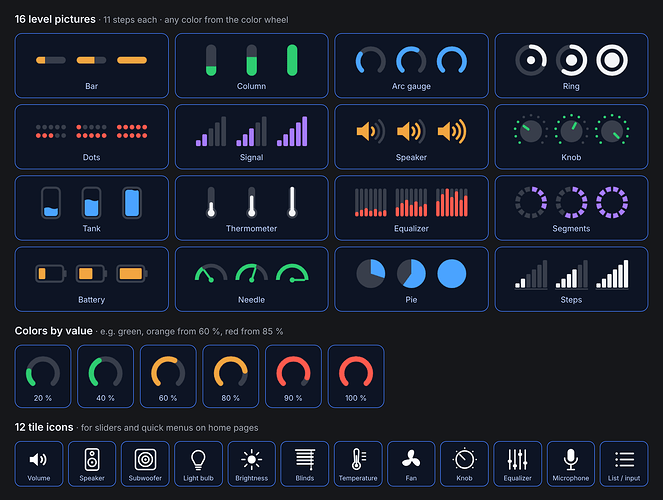Choose the Speaker tile icon
Image resolution: width=663 pixels, height=500 pixels.
[92, 464]
